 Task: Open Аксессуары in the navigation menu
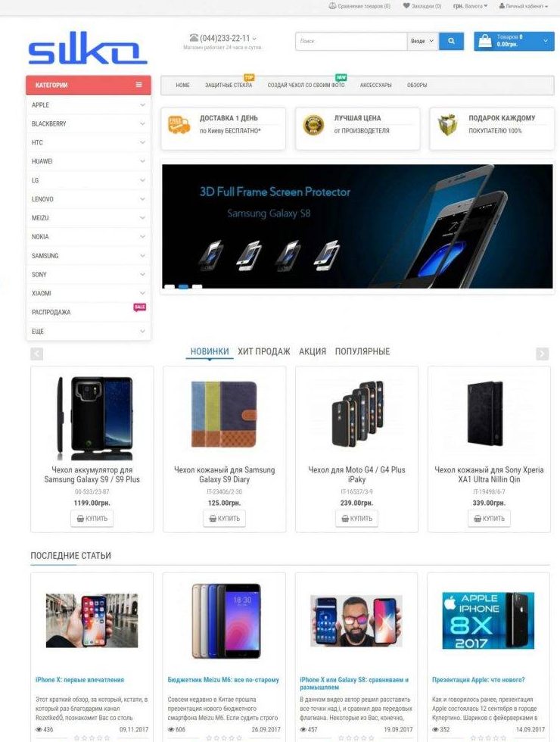(x=375, y=85)
